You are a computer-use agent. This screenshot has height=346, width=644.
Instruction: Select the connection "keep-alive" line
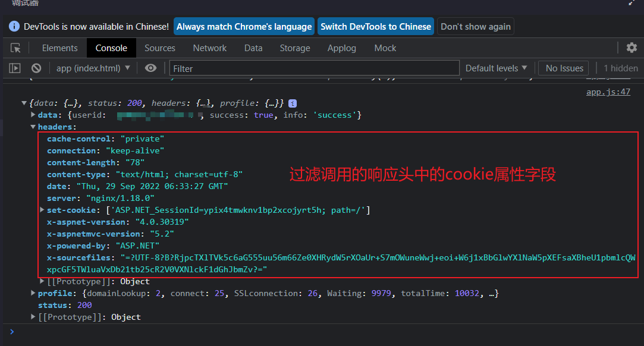(x=106, y=150)
